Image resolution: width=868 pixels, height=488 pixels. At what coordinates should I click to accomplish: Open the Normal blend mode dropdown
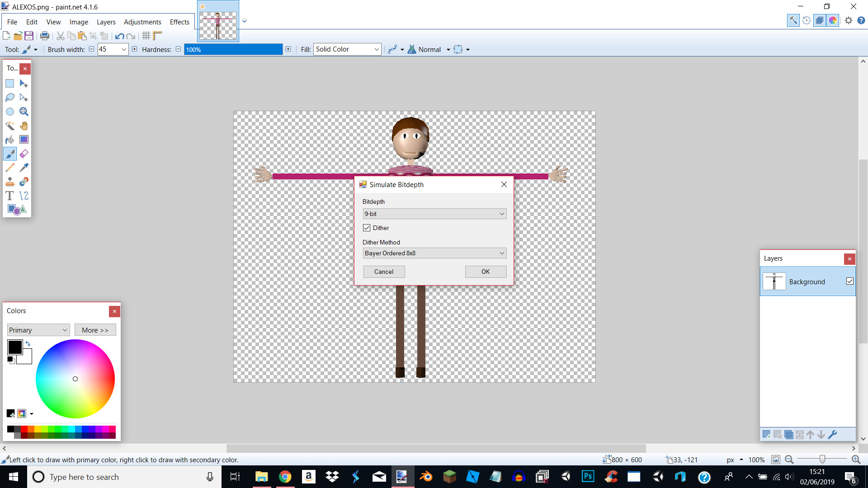448,50
